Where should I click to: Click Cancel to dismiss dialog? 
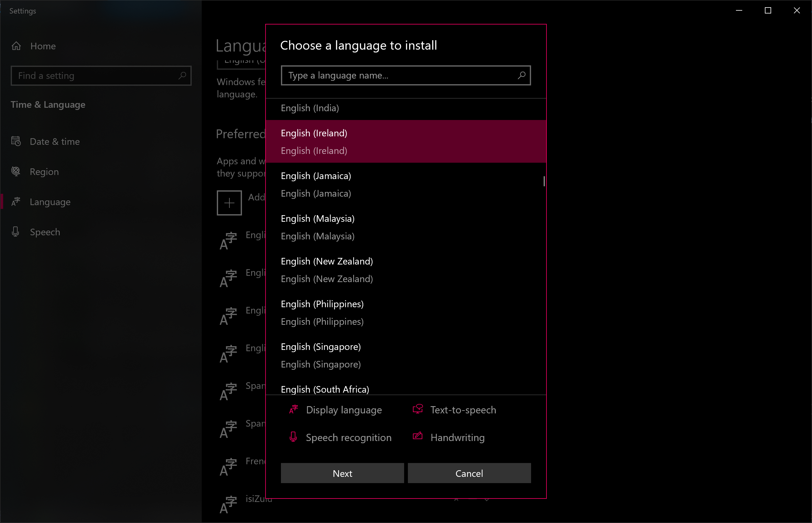coord(469,473)
